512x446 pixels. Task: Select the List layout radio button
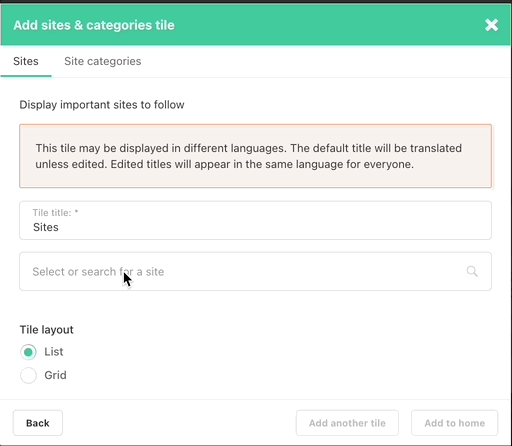tap(28, 352)
